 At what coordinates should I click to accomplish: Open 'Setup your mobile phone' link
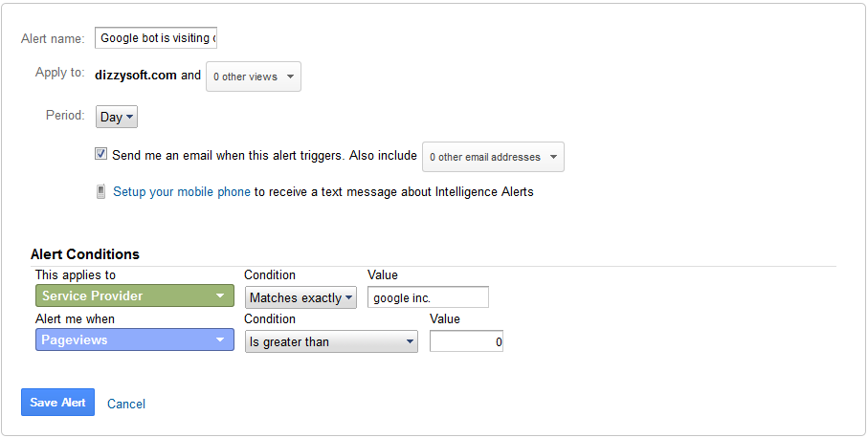pyautogui.click(x=182, y=192)
